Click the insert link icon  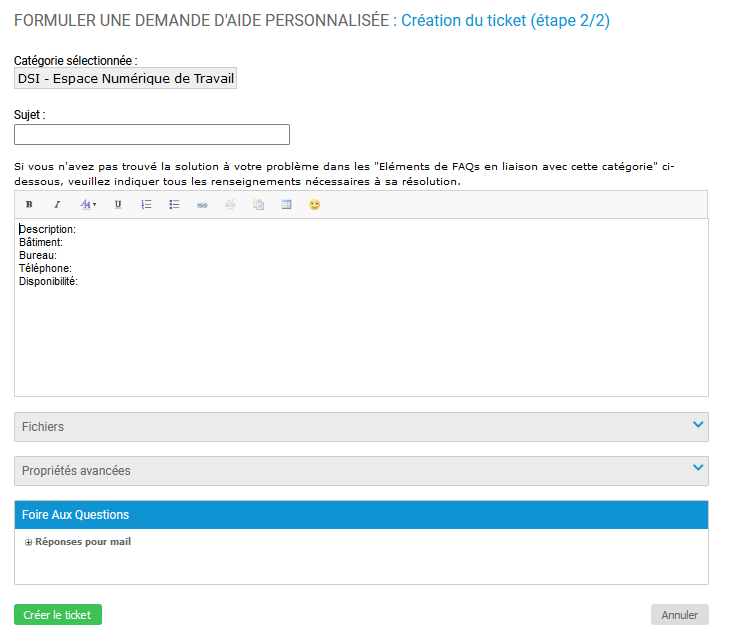pyautogui.click(x=202, y=205)
